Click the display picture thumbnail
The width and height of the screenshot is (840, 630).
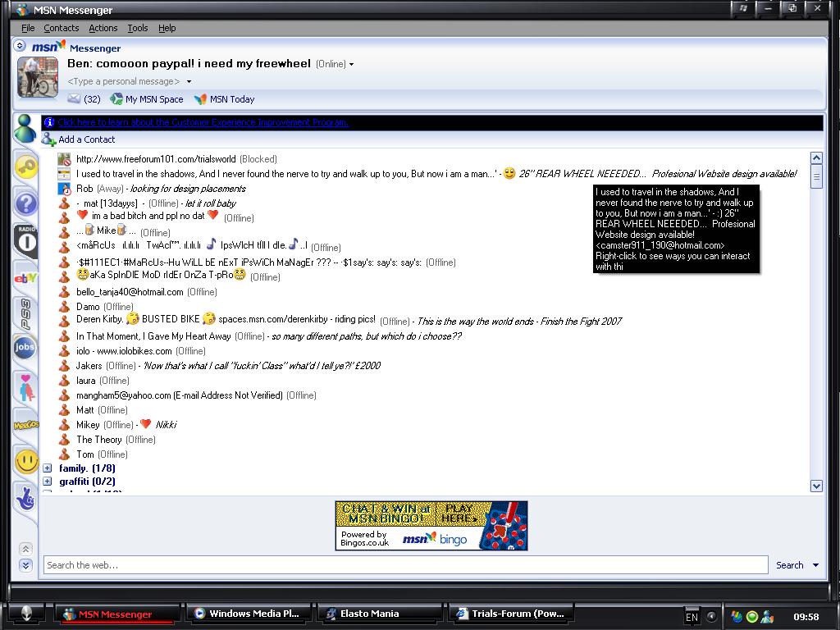[38, 77]
